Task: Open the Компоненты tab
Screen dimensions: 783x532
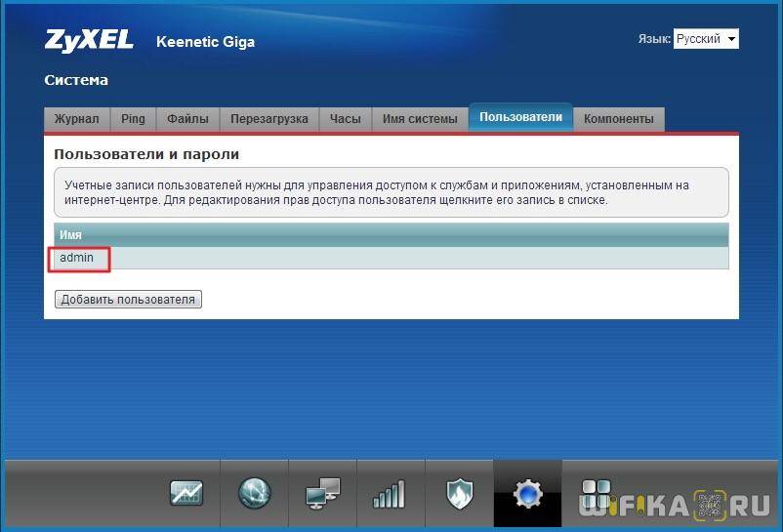Action: click(x=618, y=119)
